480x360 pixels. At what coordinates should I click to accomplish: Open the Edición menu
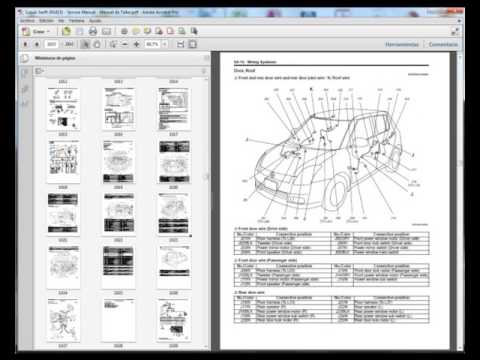[x=46, y=21]
